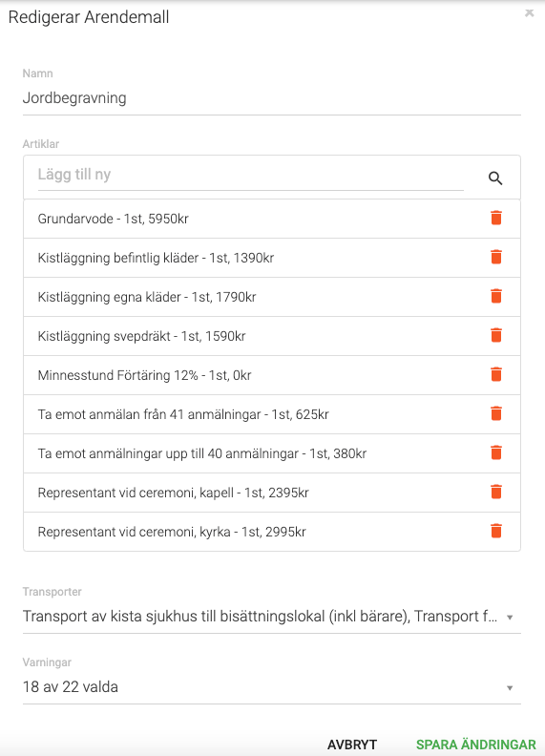The width and height of the screenshot is (545, 756).
Task: Select the Grundarvode article row text
Action: 113,219
